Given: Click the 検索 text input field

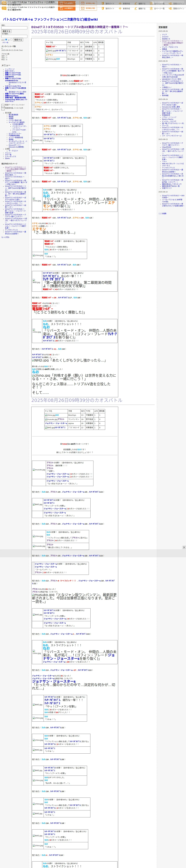Looking at the screenshot, I should coord(14,28).
